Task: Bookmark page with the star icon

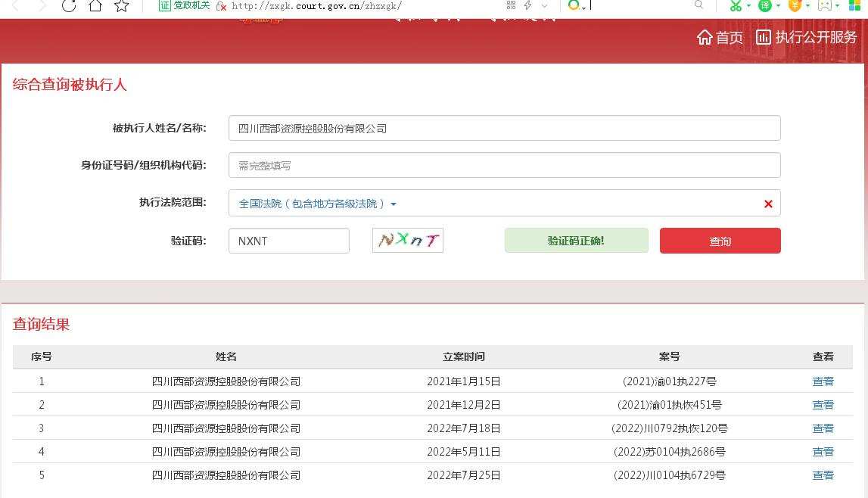Action: [121, 5]
